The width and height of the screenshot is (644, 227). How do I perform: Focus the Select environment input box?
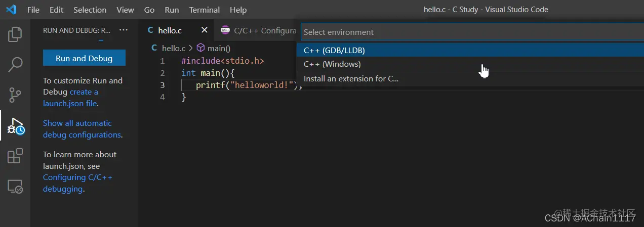tap(472, 32)
